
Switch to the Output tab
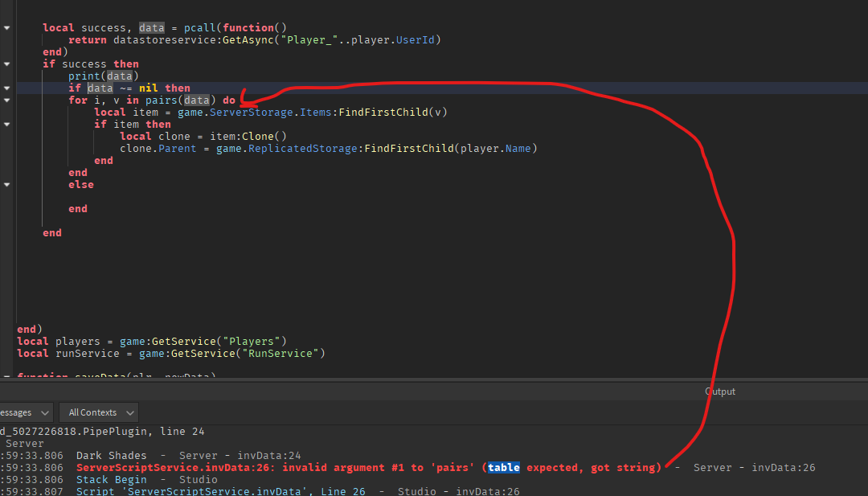719,391
